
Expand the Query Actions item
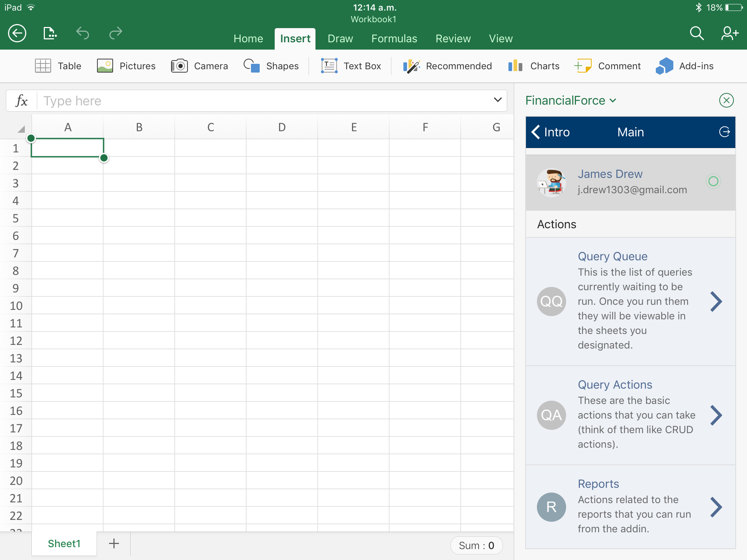click(x=716, y=415)
